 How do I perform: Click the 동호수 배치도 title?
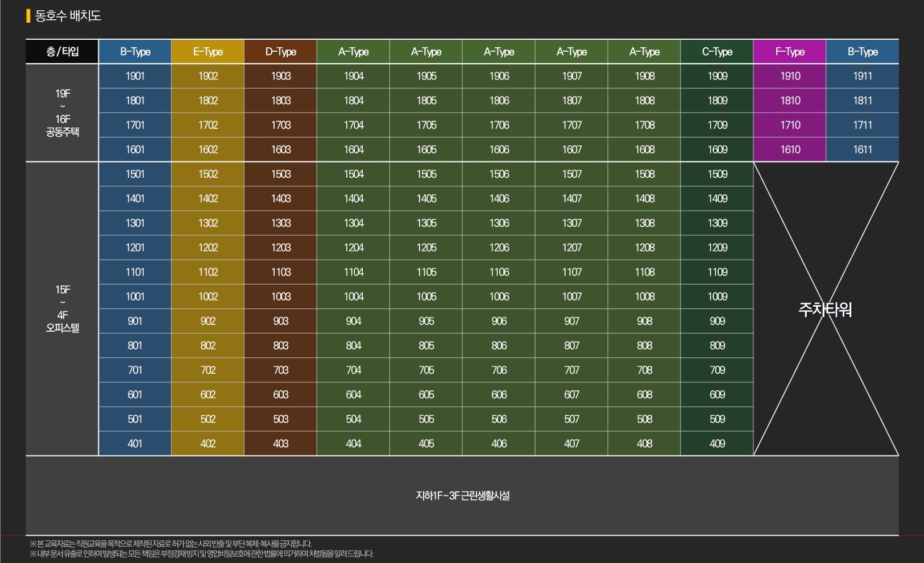click(68, 16)
